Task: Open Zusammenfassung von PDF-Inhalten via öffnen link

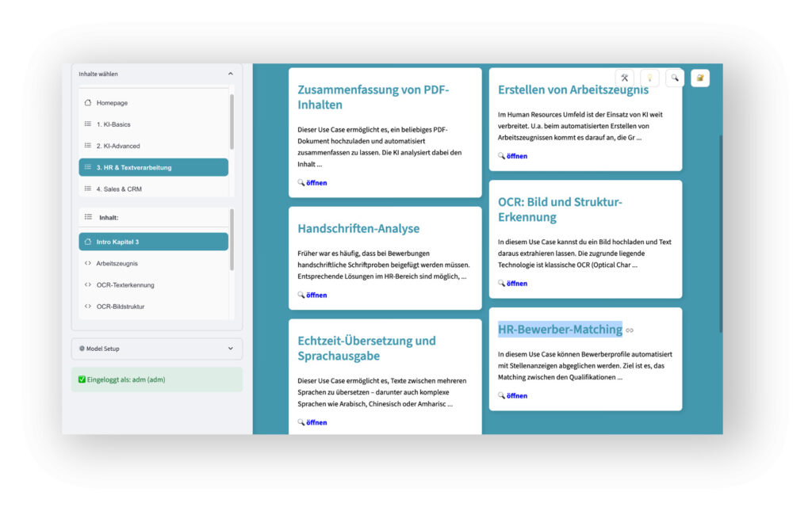Action: pyautogui.click(x=316, y=182)
